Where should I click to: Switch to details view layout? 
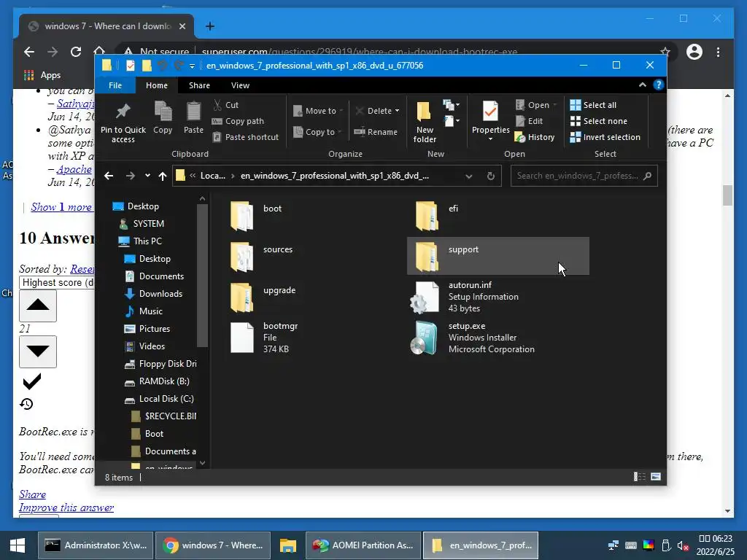(639, 477)
